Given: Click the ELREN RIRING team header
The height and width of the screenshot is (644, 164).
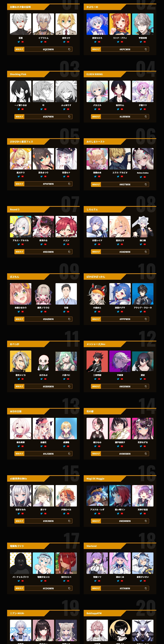Looking at the screenshot, I should (x=95, y=74).
